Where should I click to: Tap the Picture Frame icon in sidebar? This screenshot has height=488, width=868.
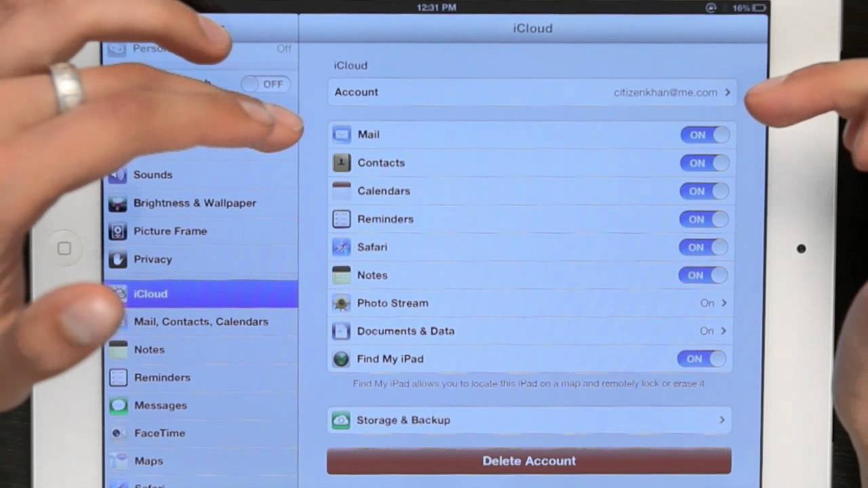[118, 231]
